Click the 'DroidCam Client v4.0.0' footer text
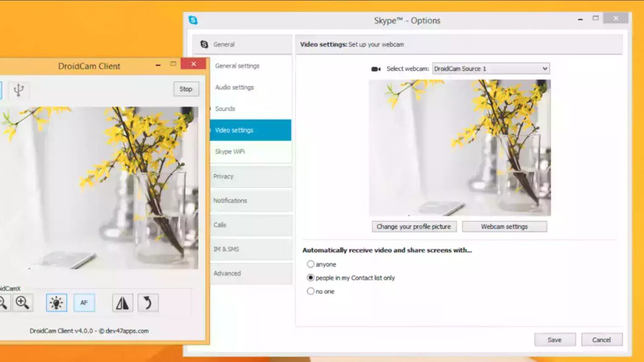 90,331
